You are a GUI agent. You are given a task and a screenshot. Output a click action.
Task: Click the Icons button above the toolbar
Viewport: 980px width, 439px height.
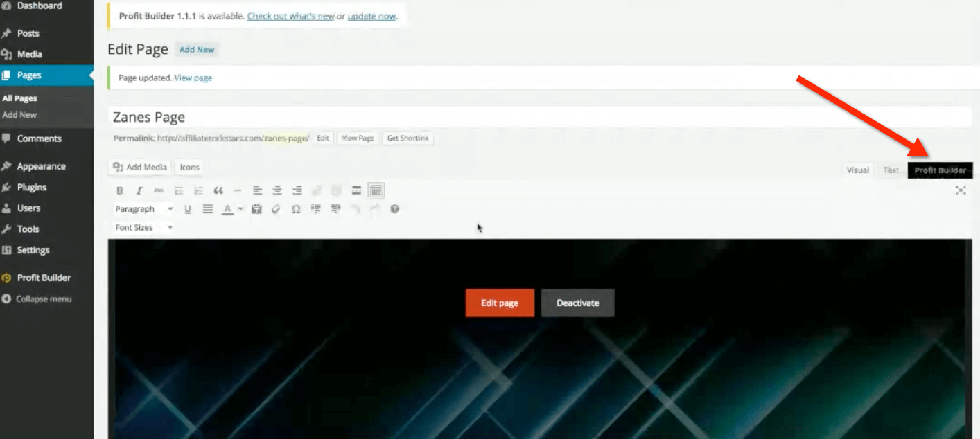(x=190, y=167)
